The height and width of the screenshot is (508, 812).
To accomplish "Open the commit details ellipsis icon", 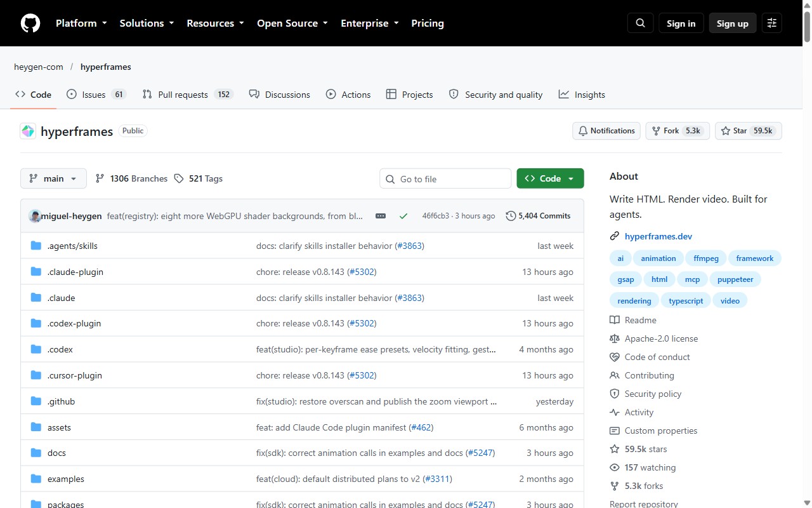I will click(381, 216).
